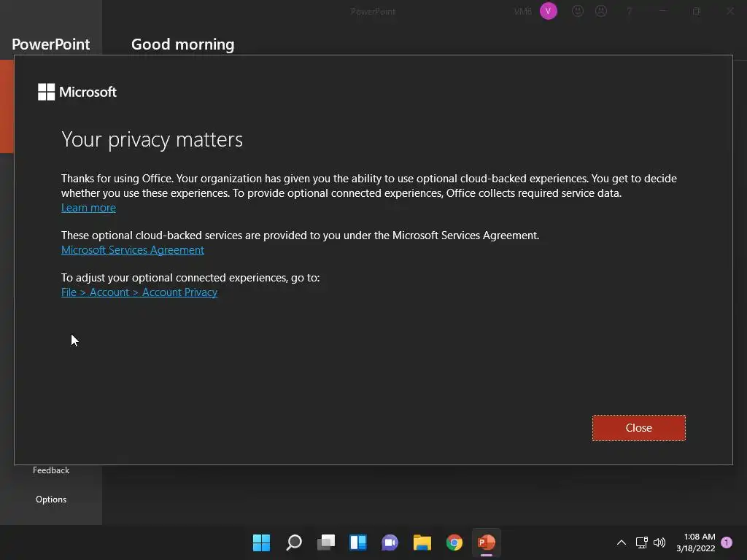Viewport: 747px width, 560px height.
Task: Open the Learn more link
Action: click(x=88, y=208)
